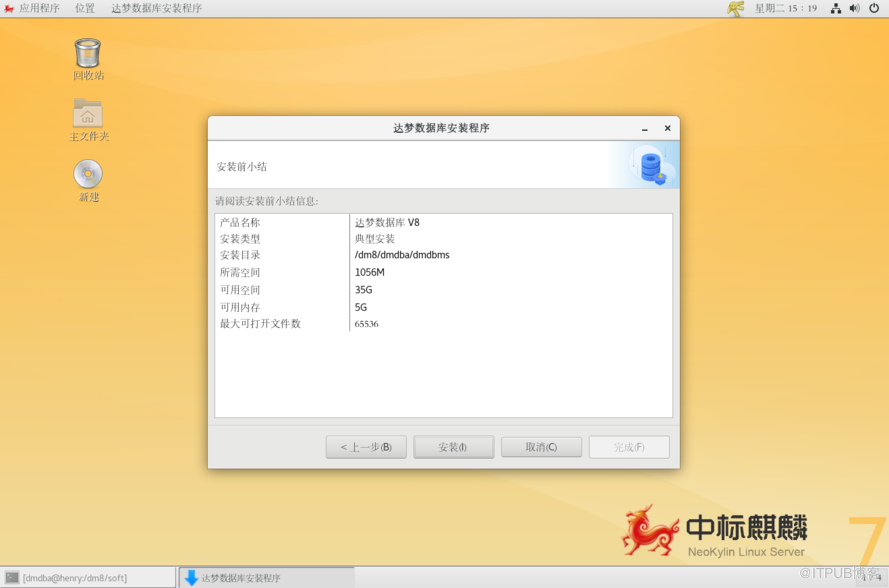Screen dimensions: 889x588
Task: Click the input method icon beside the clock
Action: click(x=735, y=8)
